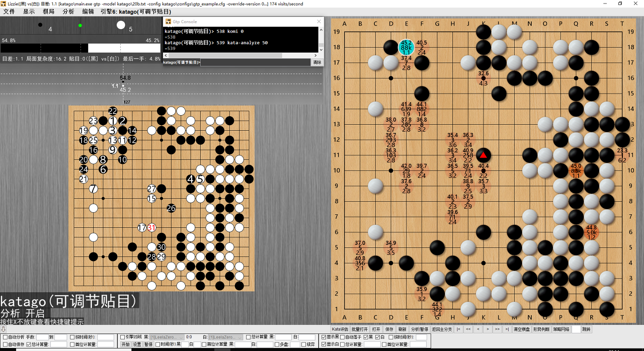Pick the candidate move 45.0 at Q10
644x351 pixels.
click(x=576, y=170)
